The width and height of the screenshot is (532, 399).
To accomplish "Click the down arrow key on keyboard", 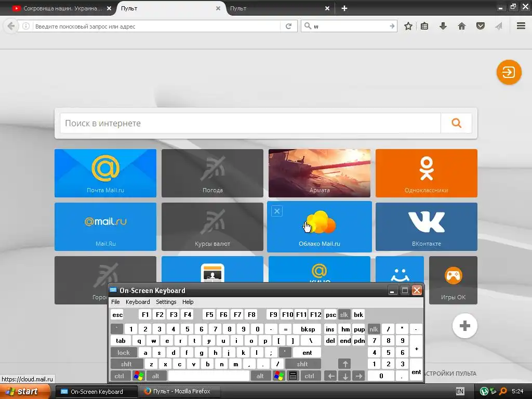I will click(x=345, y=376).
